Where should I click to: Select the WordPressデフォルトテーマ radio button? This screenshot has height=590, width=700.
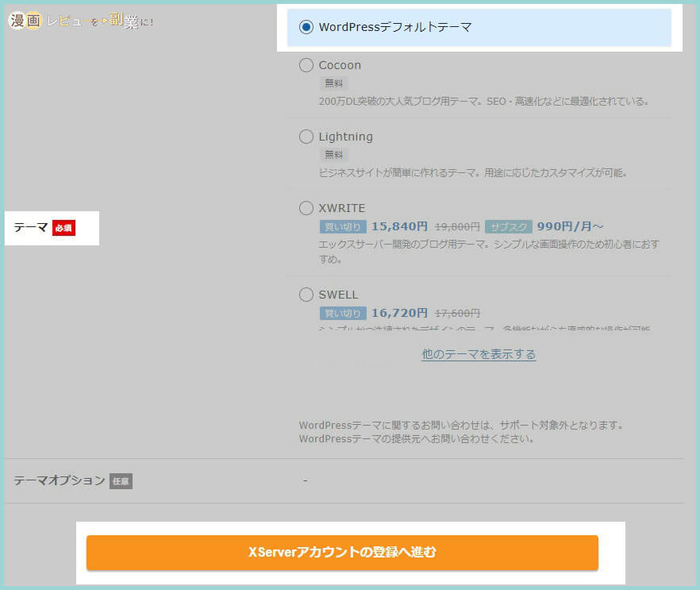tap(306, 27)
